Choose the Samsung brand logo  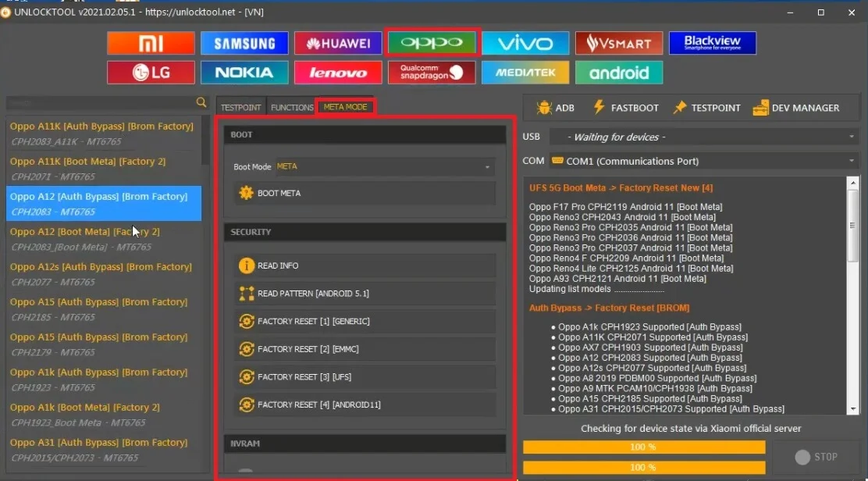click(244, 43)
